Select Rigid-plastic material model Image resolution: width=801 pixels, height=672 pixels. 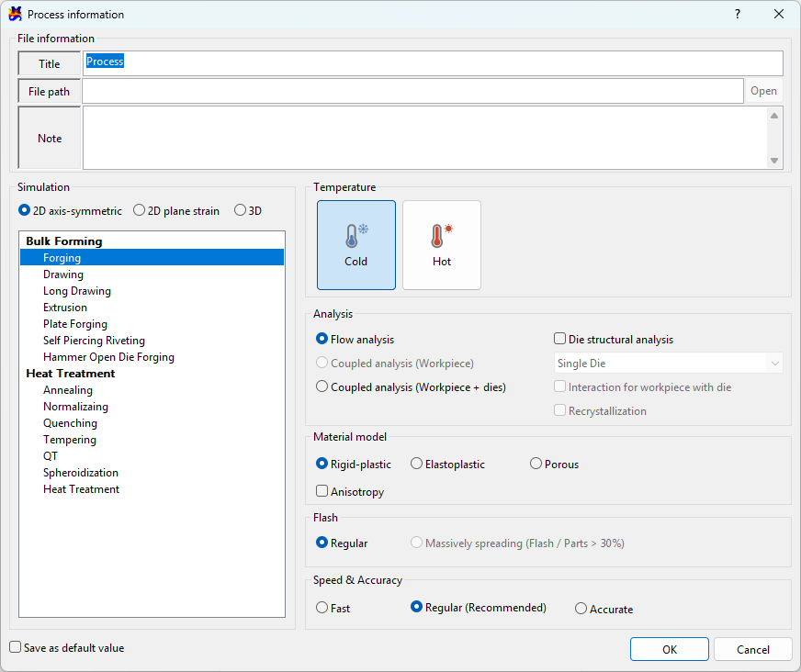(x=354, y=465)
